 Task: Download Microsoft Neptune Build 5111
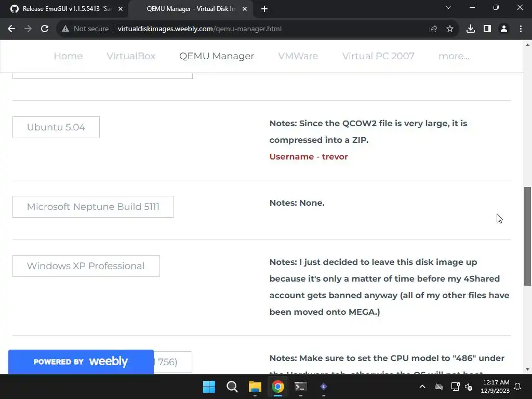(x=93, y=207)
